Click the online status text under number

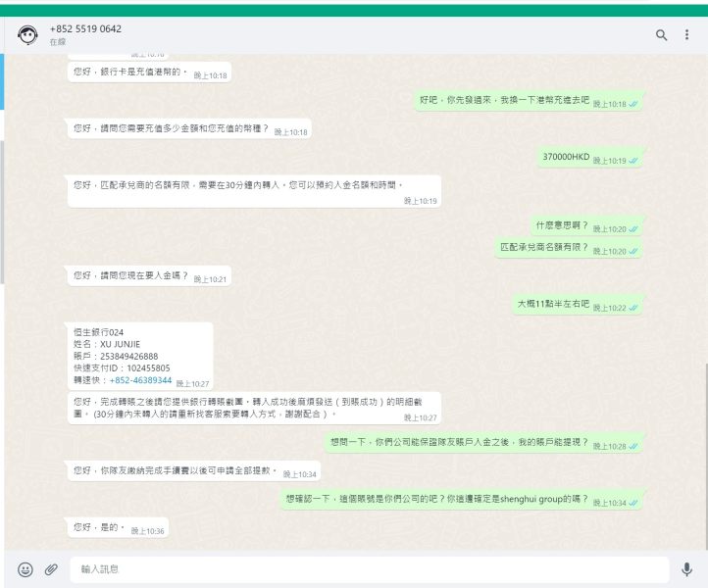(58, 42)
